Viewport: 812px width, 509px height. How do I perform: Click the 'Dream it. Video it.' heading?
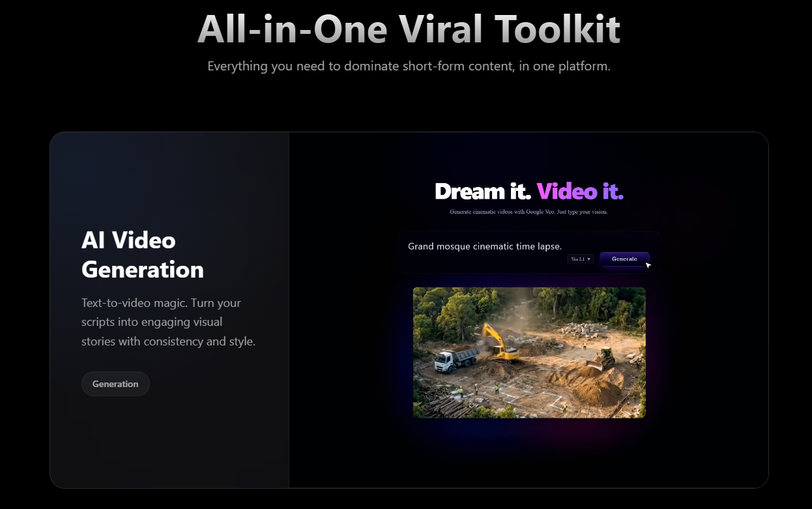click(529, 191)
